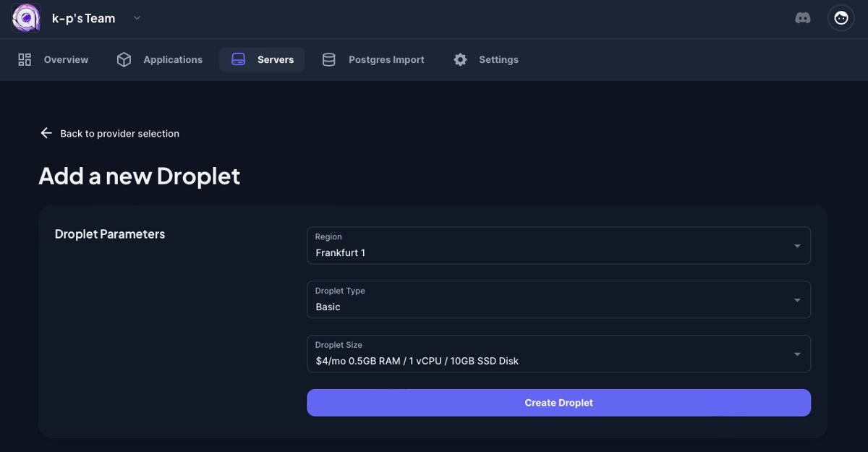Viewport: 868px width, 452px height.
Task: Click the k-p's Team name
Action: pos(83,19)
